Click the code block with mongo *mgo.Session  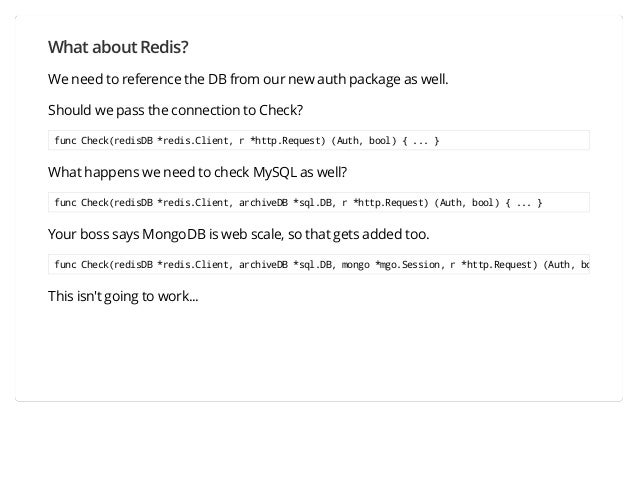319,264
